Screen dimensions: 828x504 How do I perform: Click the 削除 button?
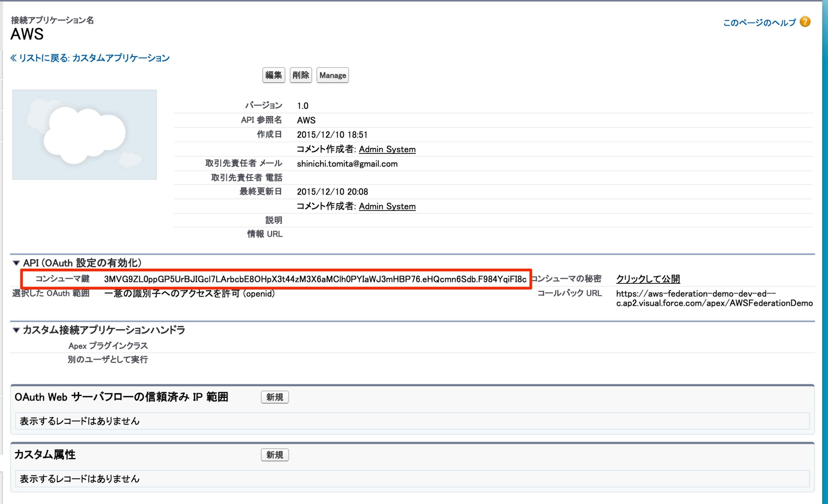(x=301, y=75)
